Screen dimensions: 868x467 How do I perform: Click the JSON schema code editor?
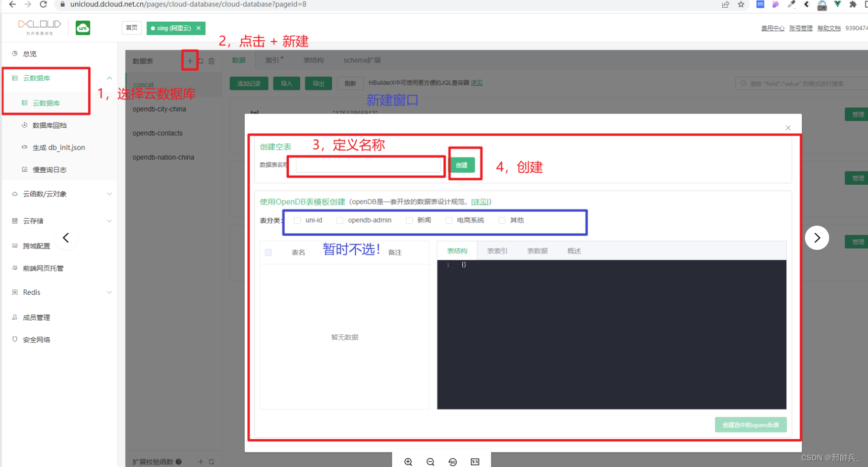click(612, 334)
